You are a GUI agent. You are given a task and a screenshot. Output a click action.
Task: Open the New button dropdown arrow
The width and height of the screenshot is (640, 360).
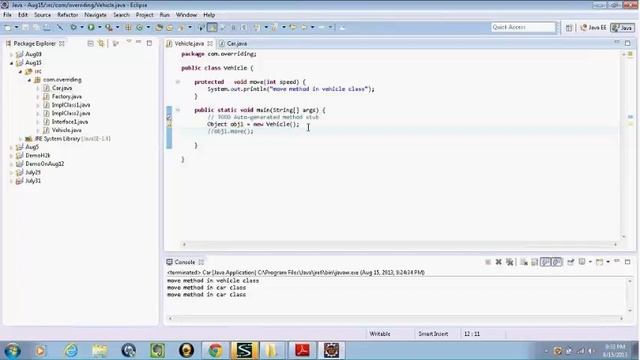(x=16, y=27)
